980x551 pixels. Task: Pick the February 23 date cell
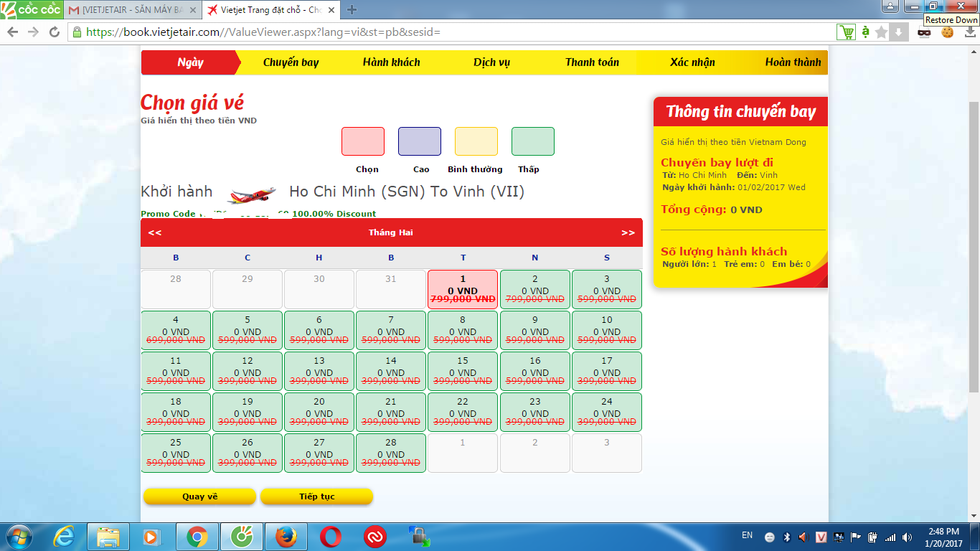pyautogui.click(x=535, y=412)
